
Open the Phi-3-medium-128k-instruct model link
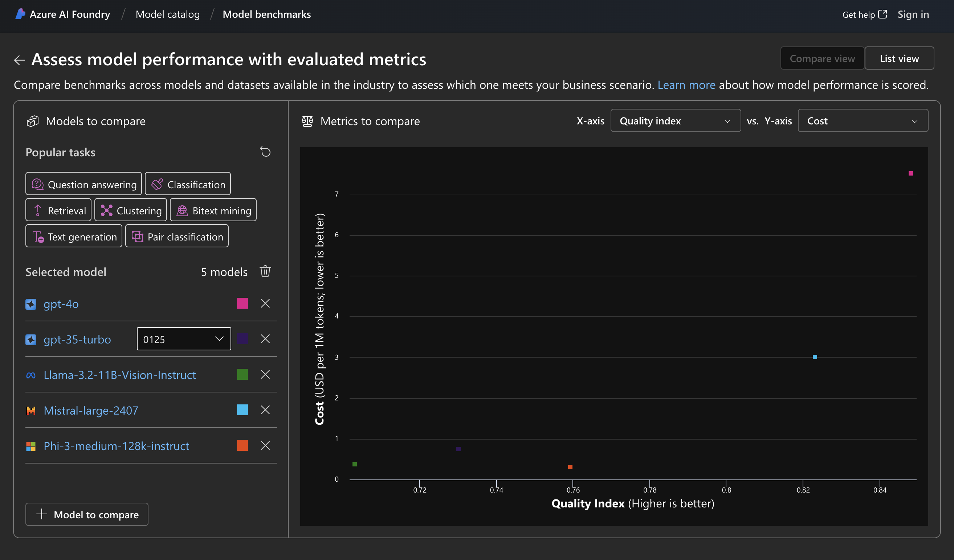116,446
